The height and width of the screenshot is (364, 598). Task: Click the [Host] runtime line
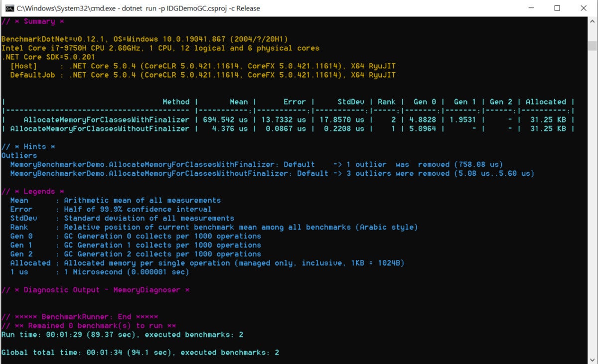(203, 66)
